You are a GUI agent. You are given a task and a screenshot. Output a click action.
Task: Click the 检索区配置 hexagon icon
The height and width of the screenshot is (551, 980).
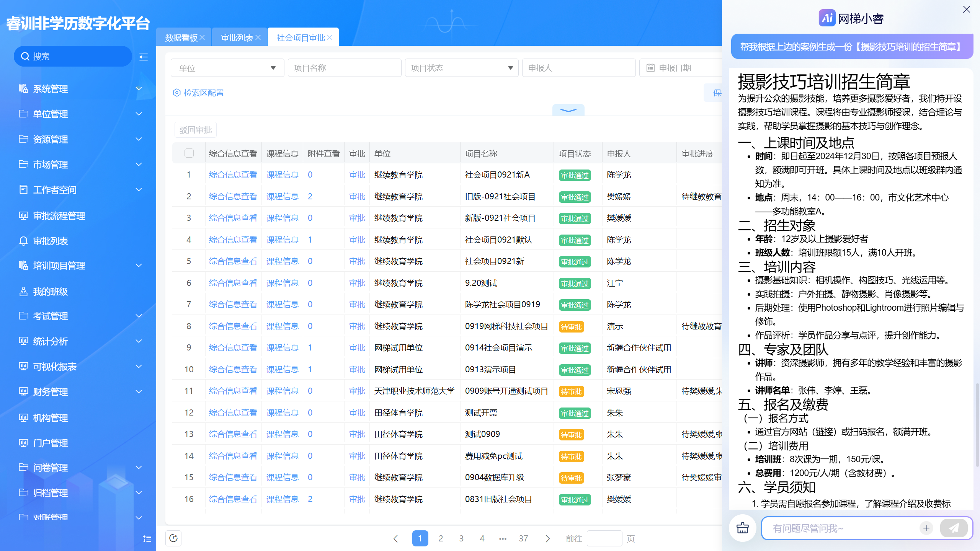(x=176, y=93)
